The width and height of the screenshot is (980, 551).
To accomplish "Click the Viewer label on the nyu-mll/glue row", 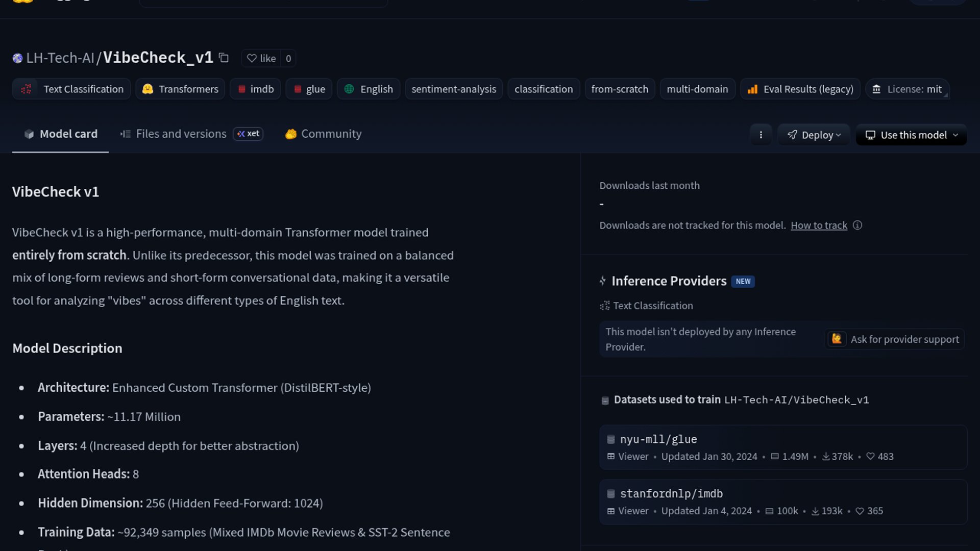I will tap(633, 456).
